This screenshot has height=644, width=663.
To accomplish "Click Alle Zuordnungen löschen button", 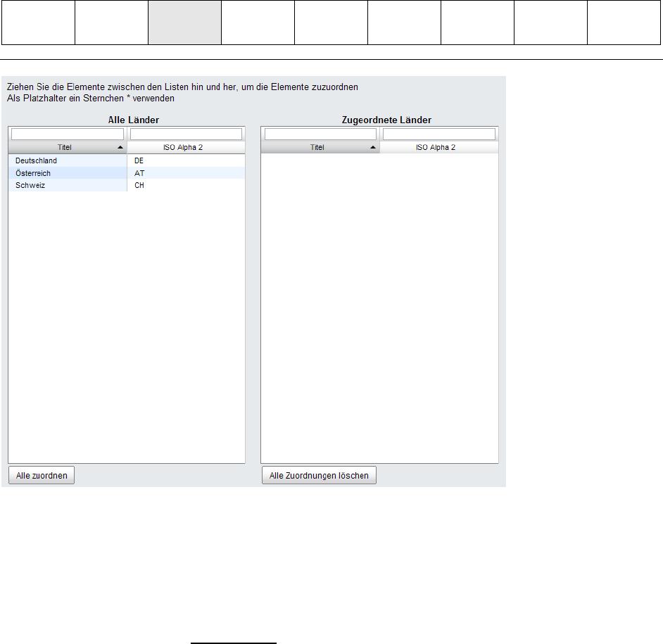I will (x=319, y=475).
